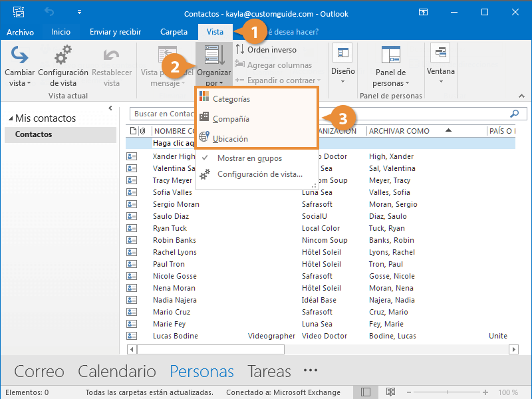The width and height of the screenshot is (532, 399).
Task: Switch to reading view in status bar
Action: pos(391,392)
